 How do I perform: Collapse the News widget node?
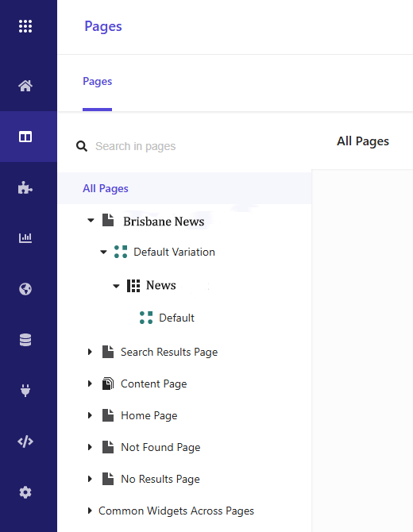(116, 286)
